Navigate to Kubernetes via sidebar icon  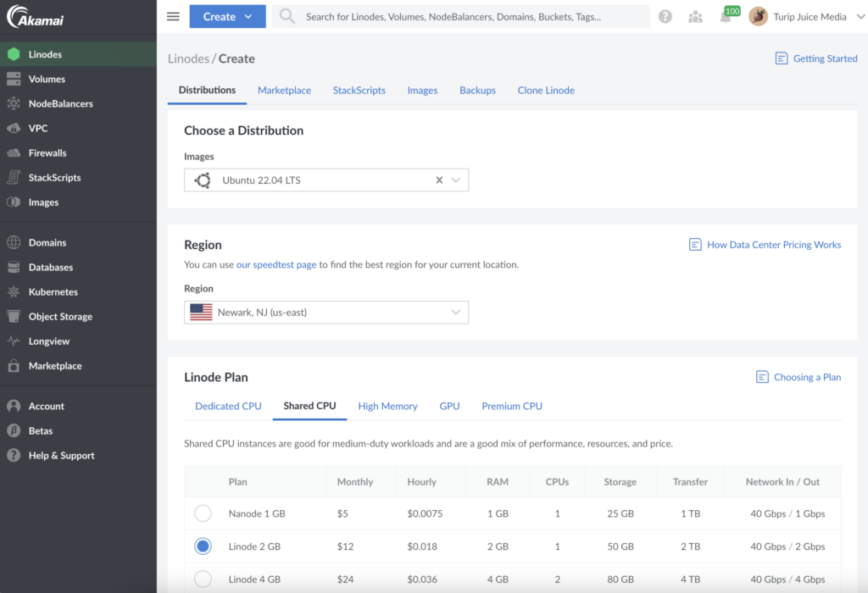(53, 291)
